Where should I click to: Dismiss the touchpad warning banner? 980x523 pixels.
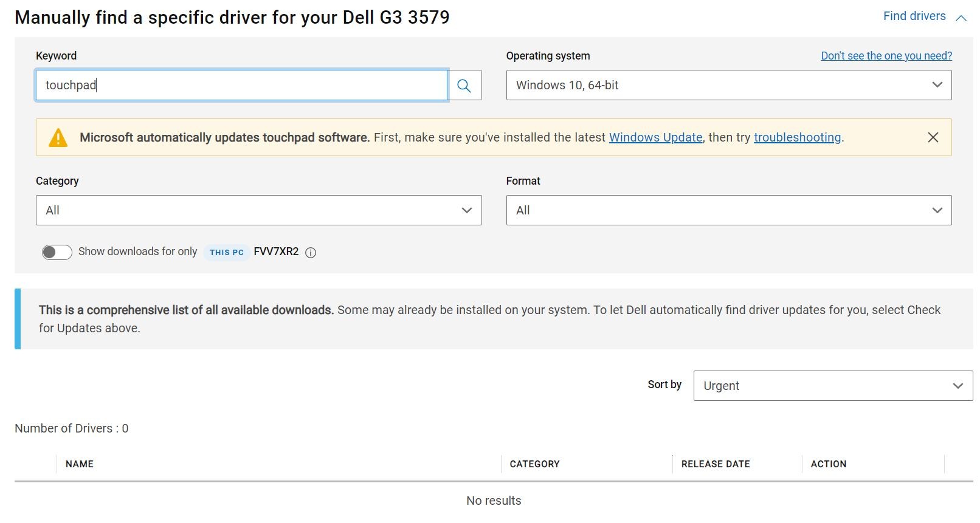933,137
